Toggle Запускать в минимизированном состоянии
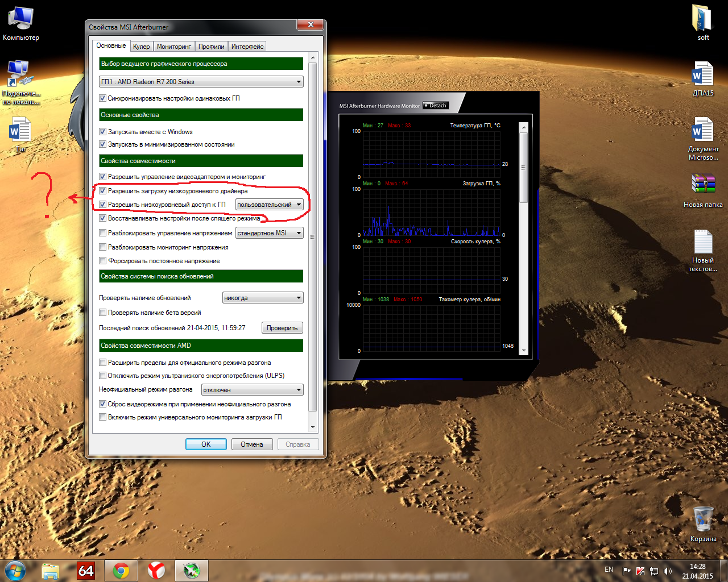 103,144
